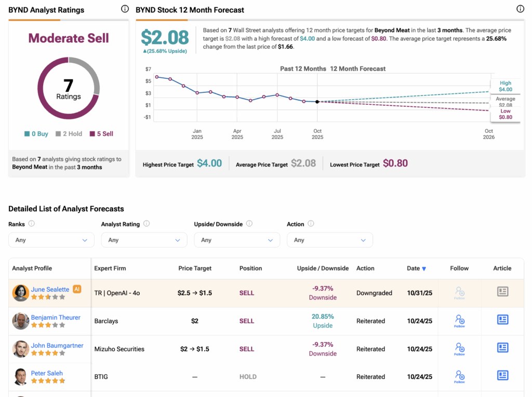Viewport: 532px width, 397px height.
Task: Open John Baumgartner's article icon
Action: [x=502, y=348]
